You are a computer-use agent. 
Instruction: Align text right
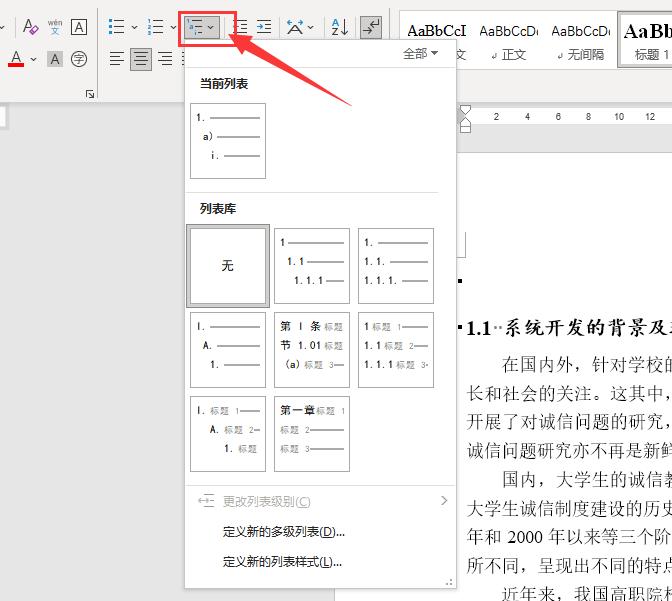165,59
